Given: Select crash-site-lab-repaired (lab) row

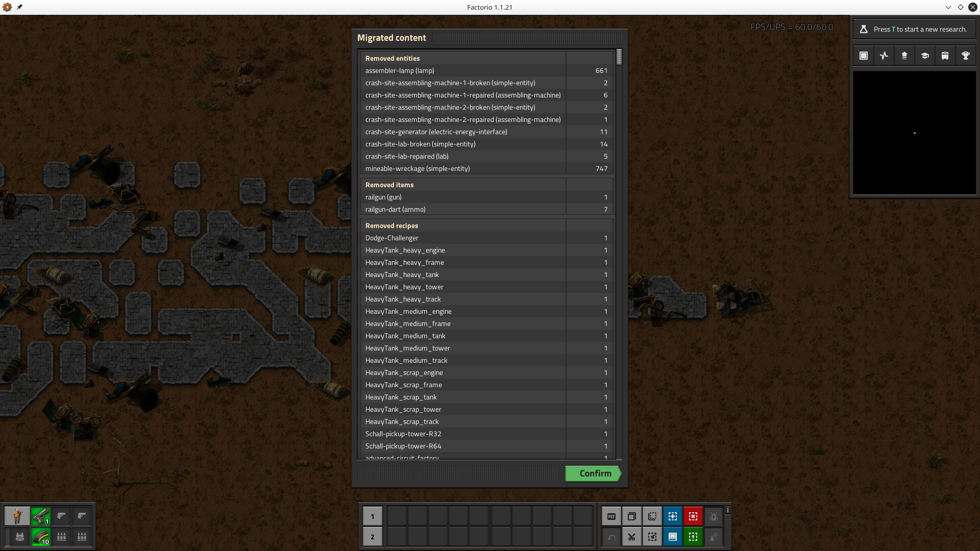Looking at the screenshot, I should [x=486, y=157].
